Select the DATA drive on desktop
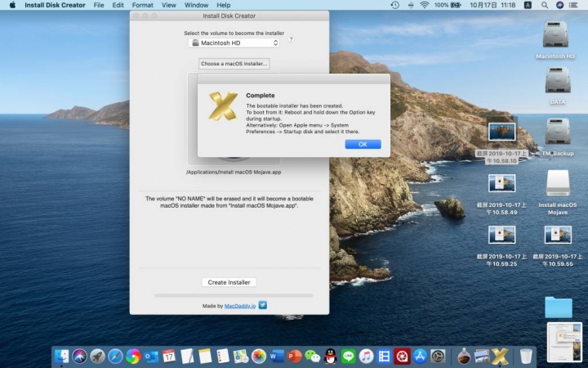 558,79
